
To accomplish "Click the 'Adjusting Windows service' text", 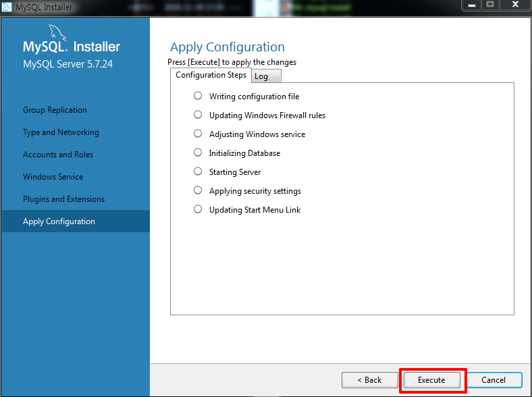I will point(257,134).
